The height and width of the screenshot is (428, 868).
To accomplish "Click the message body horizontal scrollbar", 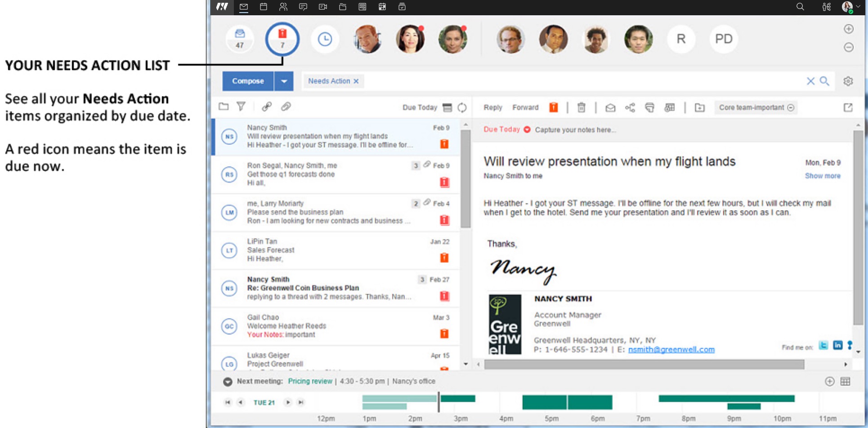I will pos(644,364).
